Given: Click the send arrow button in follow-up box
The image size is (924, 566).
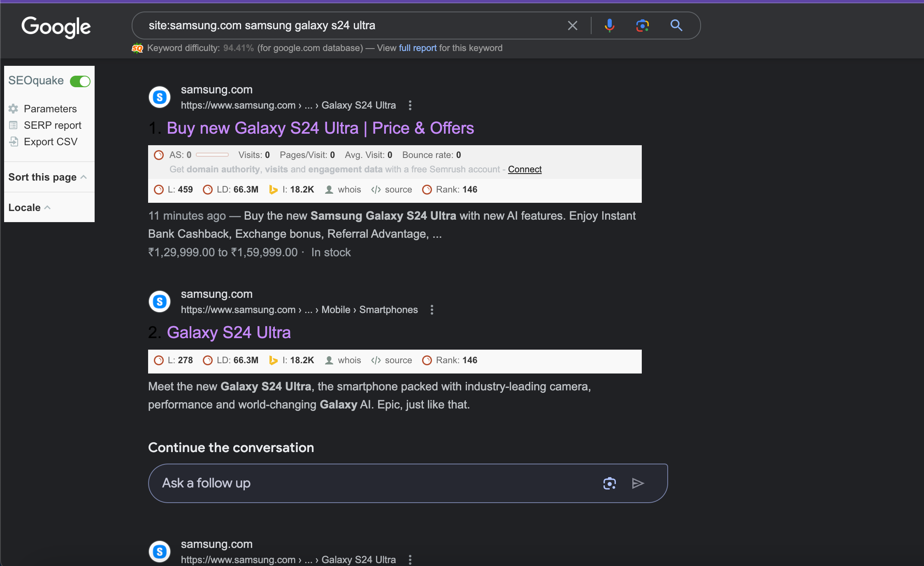Looking at the screenshot, I should [x=638, y=482].
